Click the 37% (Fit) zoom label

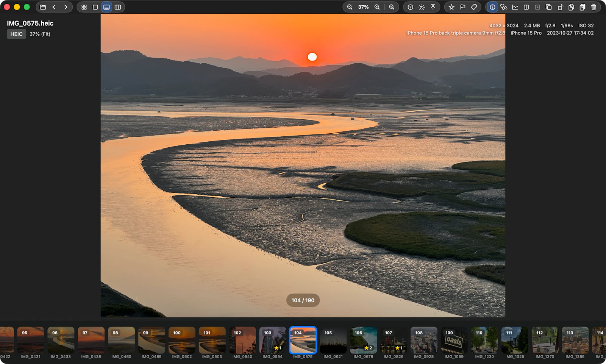point(40,34)
